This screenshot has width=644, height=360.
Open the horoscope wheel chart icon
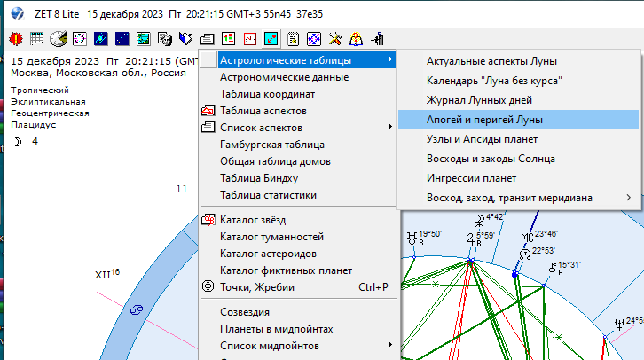(80, 39)
